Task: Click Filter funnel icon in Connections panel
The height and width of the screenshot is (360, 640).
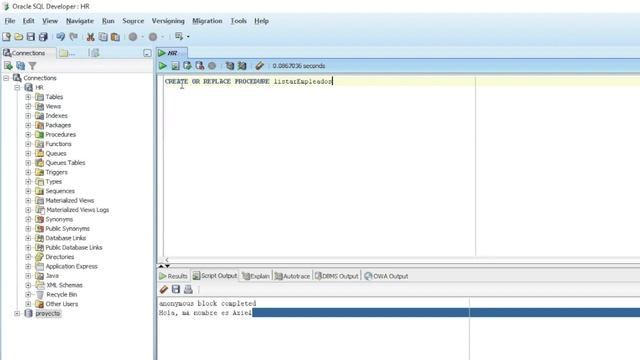Action: 33,66
